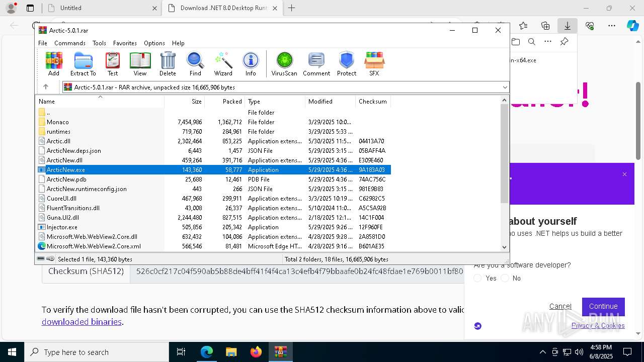The width and height of the screenshot is (644, 362).
Task: Click the Extract To toolbar icon
Action: [x=83, y=64]
